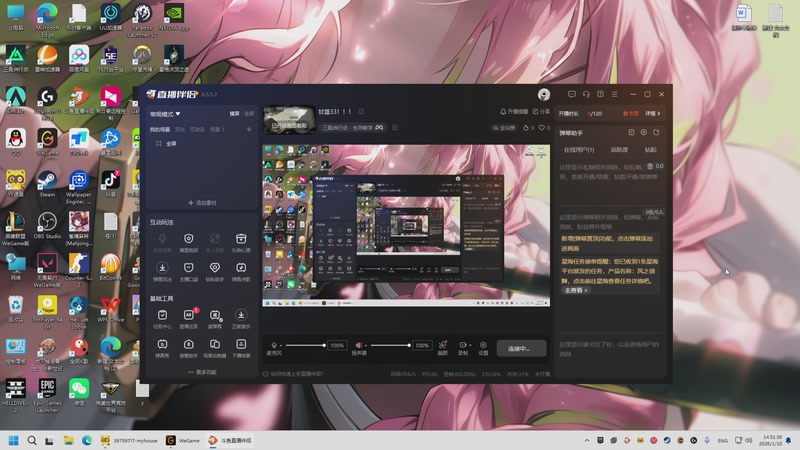Switch to 在线用户(1) tab
This screenshot has width=800, height=450.
tap(579, 149)
